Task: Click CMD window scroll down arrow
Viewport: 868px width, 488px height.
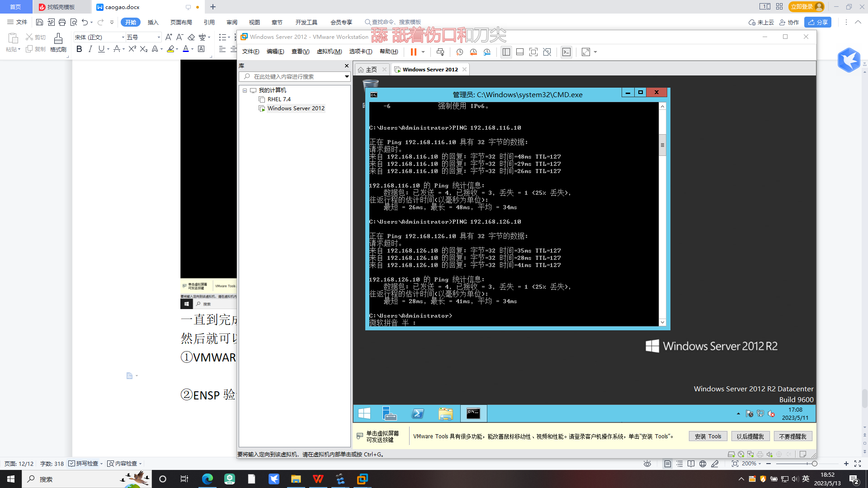Action: click(x=662, y=322)
